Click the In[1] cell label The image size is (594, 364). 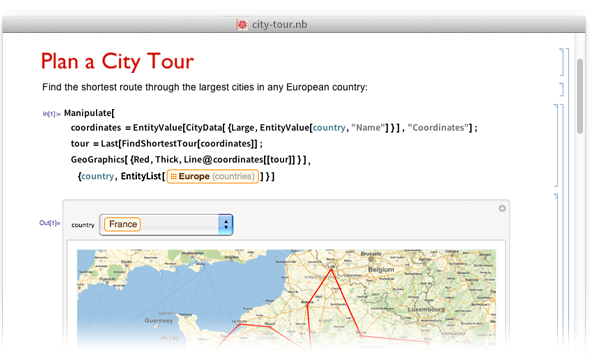point(51,114)
